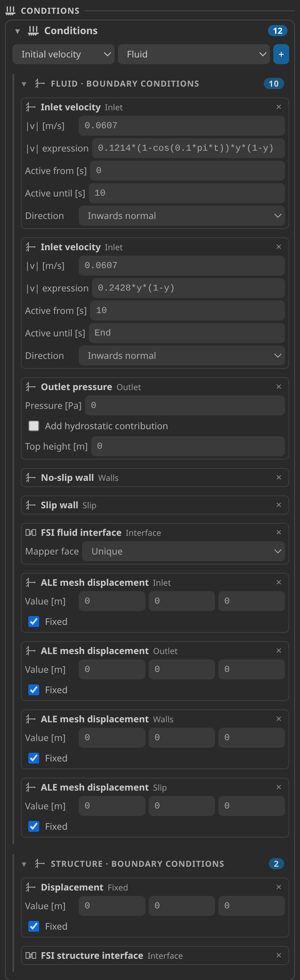Remove the first Inlet velocity condition

coord(279,107)
